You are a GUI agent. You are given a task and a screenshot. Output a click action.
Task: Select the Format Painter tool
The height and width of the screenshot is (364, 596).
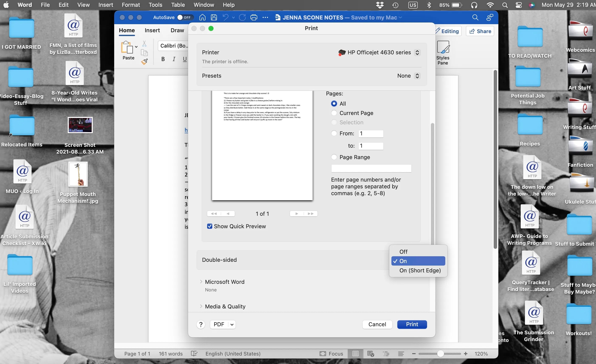pos(144,61)
